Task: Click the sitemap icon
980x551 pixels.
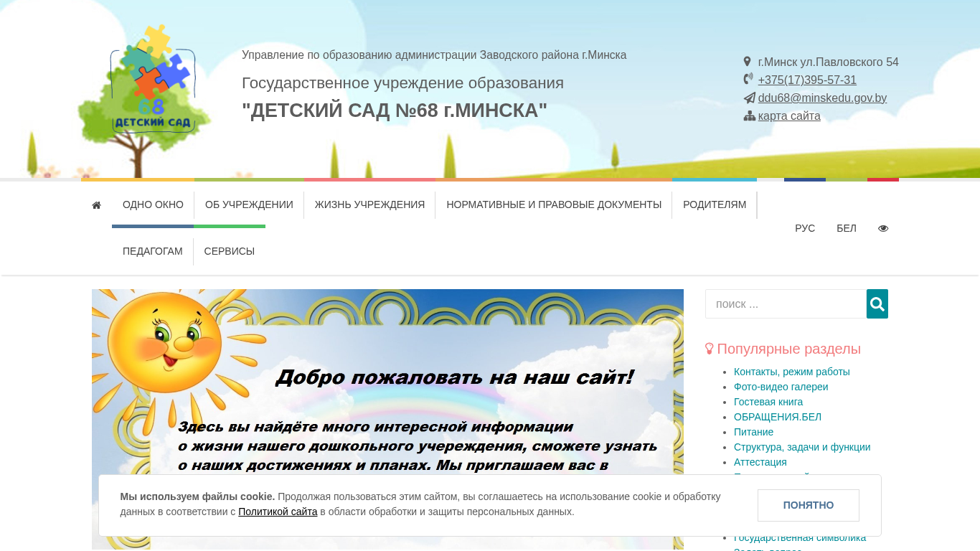Action: click(750, 116)
